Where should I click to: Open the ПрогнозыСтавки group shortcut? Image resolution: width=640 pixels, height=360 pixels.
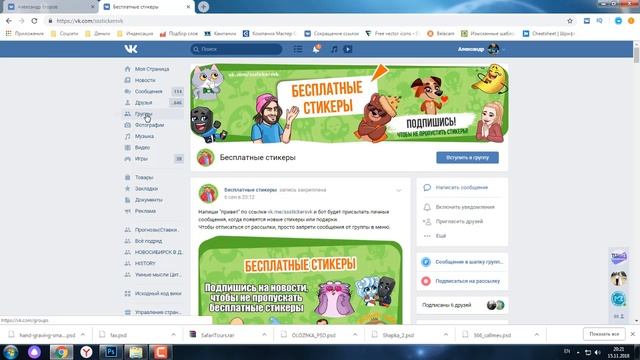pyautogui.click(x=156, y=230)
